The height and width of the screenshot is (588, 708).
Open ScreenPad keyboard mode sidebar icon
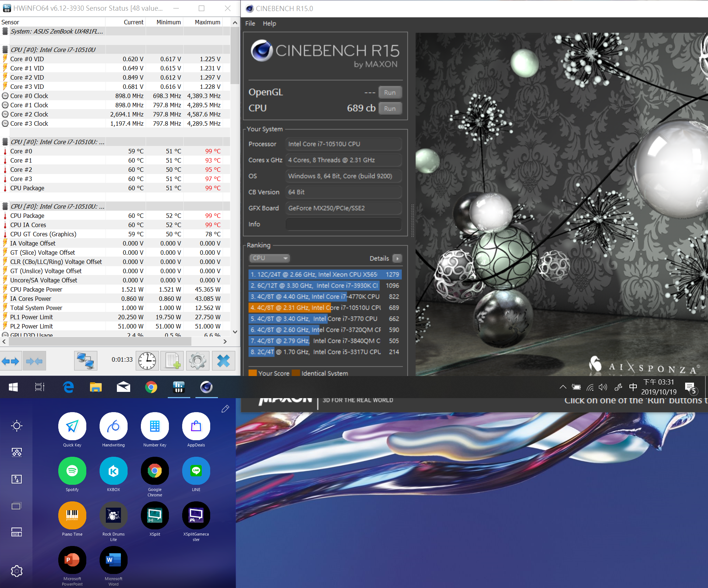(17, 532)
